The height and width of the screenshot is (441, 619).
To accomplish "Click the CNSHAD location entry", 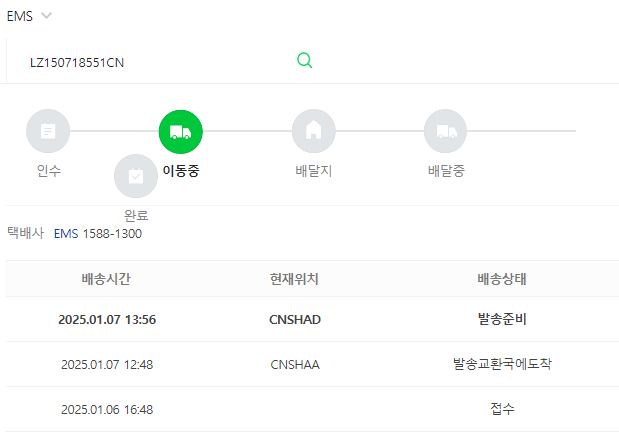I will (295, 319).
